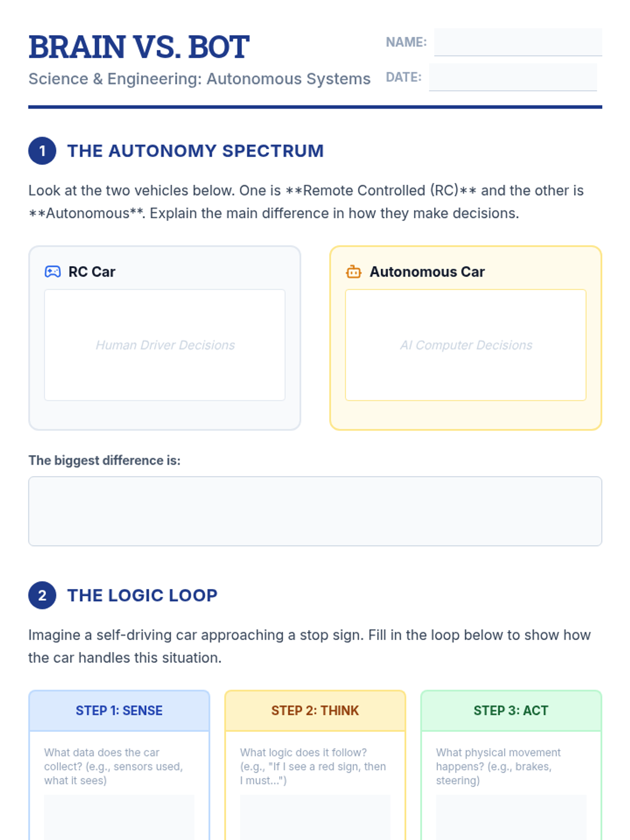Click The Logic Loop heading

click(x=142, y=595)
